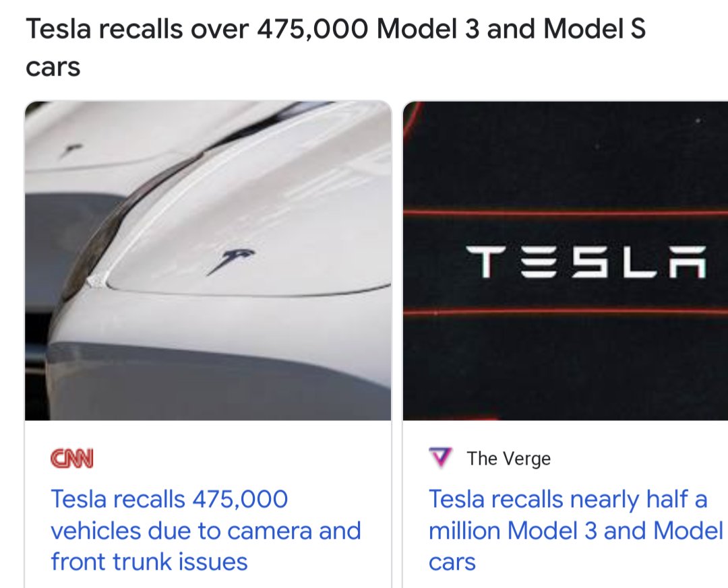Click the word "cars" in the top story title
Screen dimensions: 728x588
(x=53, y=67)
